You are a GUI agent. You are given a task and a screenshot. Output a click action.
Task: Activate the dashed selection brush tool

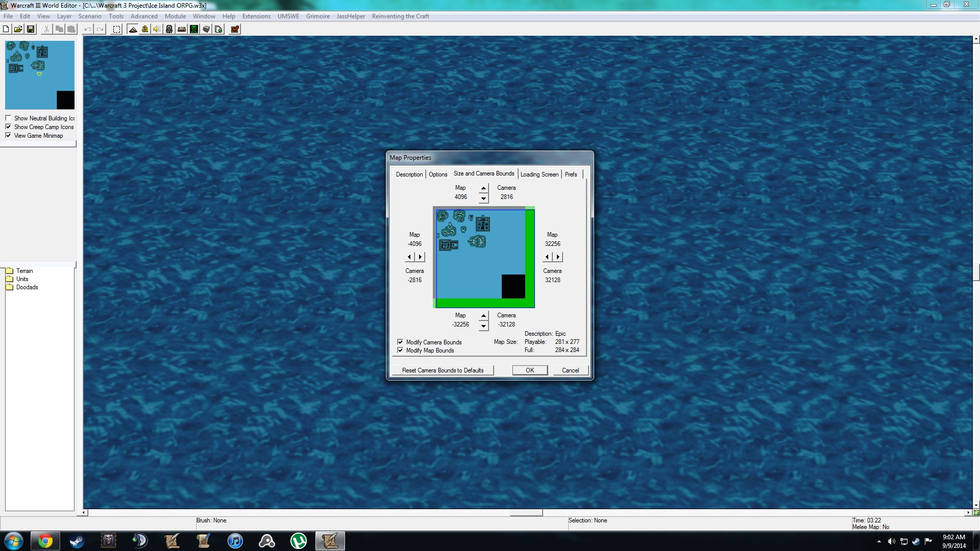click(116, 29)
